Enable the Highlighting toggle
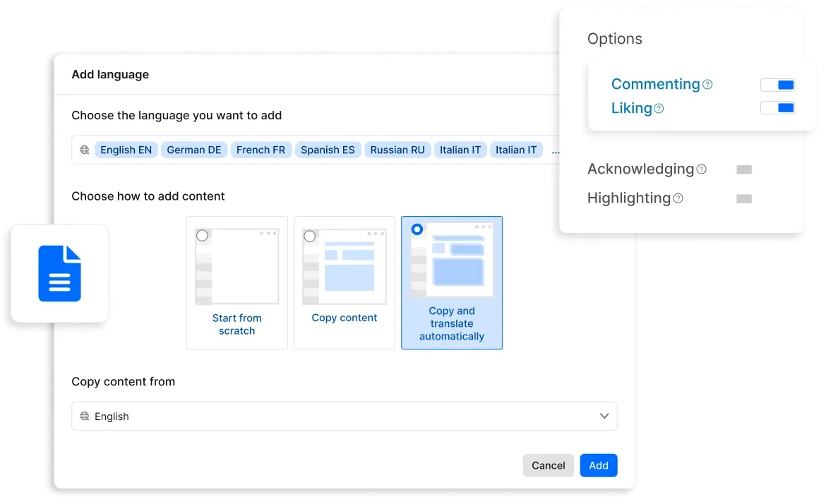826x504 pixels. [x=744, y=198]
